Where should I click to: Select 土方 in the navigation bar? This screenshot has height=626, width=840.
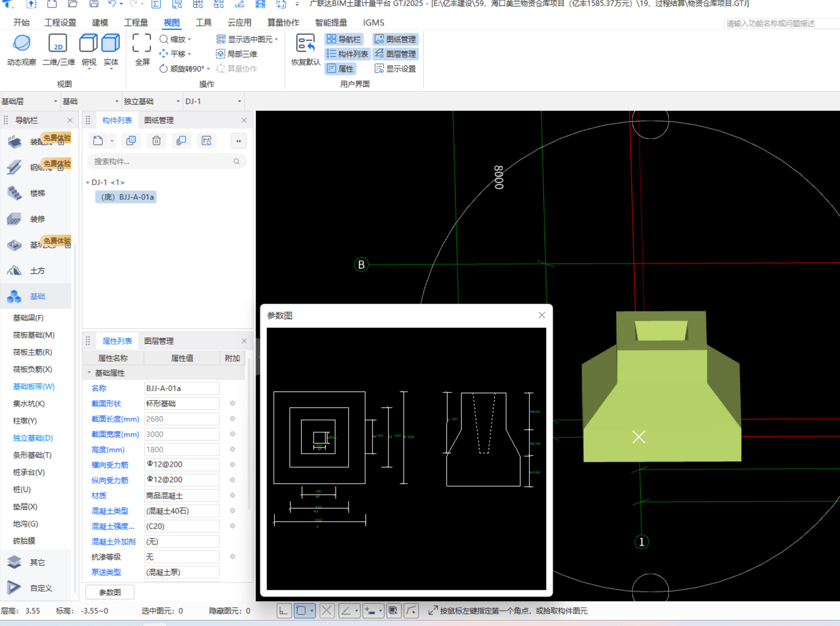click(36, 271)
